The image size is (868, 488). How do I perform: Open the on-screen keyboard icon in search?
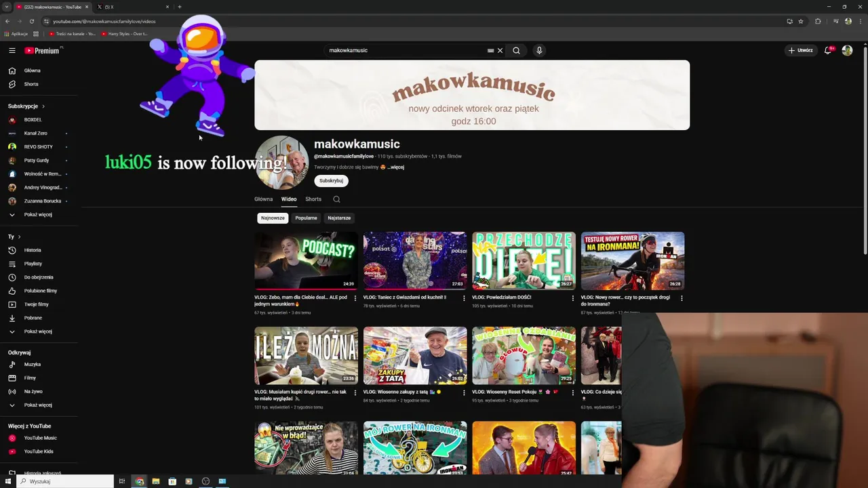pos(490,50)
